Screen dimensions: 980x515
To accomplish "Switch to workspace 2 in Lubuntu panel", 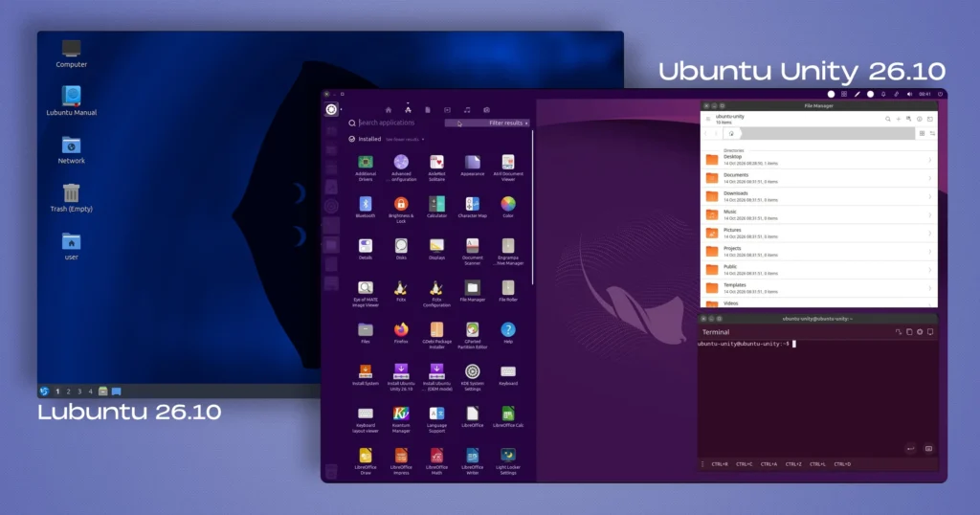I will pyautogui.click(x=68, y=392).
